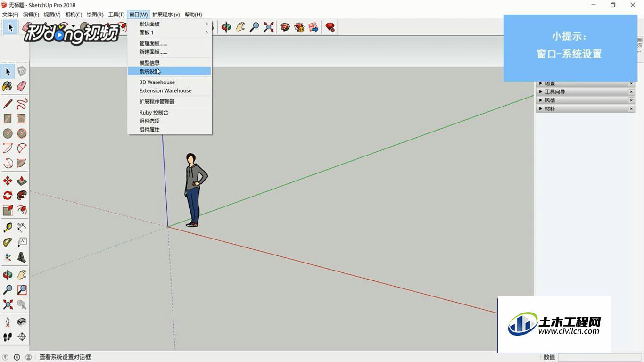Open the 默认面板 submenu

[170, 24]
